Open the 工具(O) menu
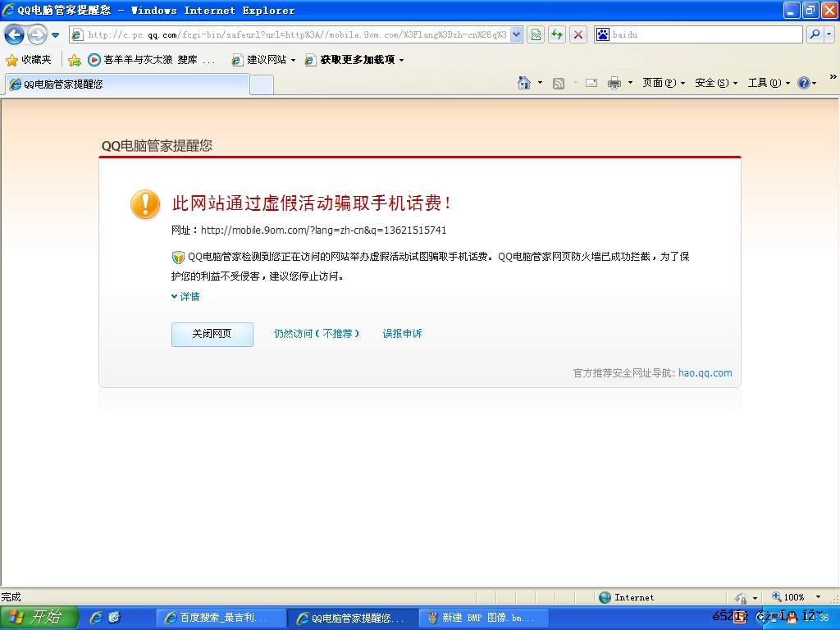Screen dimensions: 840x630 tap(769, 83)
